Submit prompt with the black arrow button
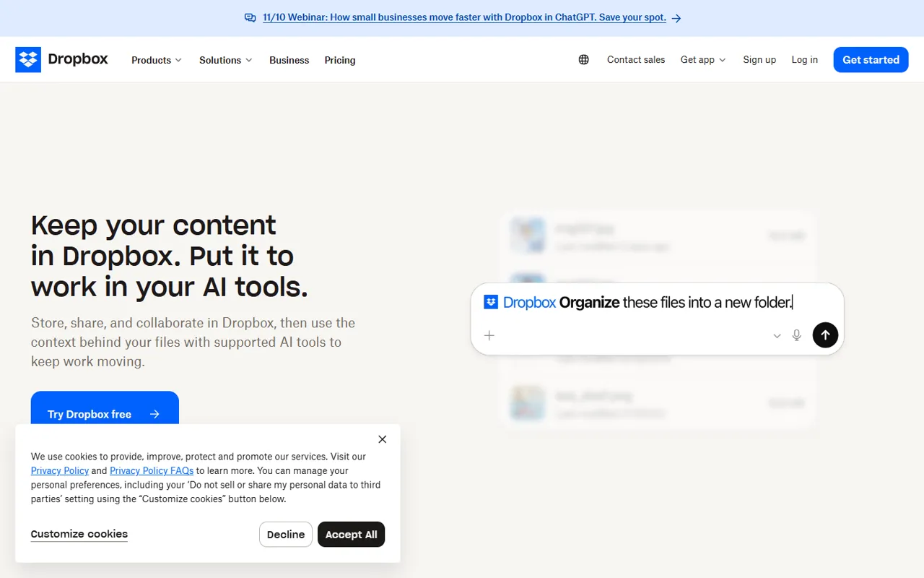924x578 pixels. tap(825, 335)
